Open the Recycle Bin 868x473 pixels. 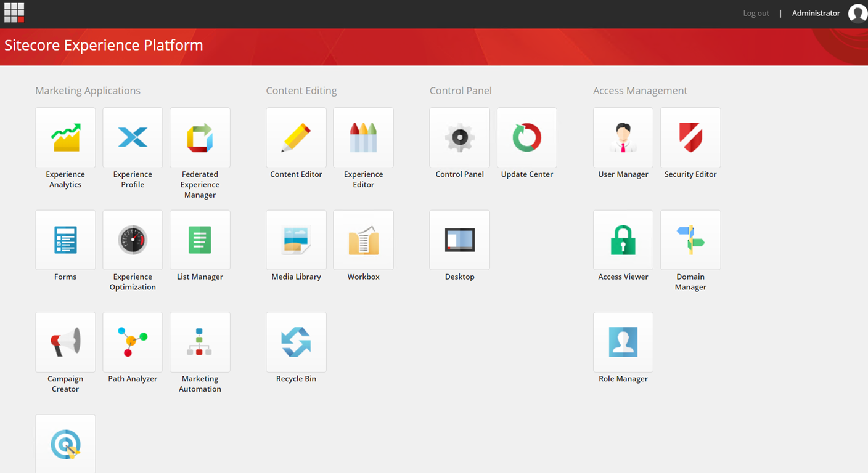point(296,342)
